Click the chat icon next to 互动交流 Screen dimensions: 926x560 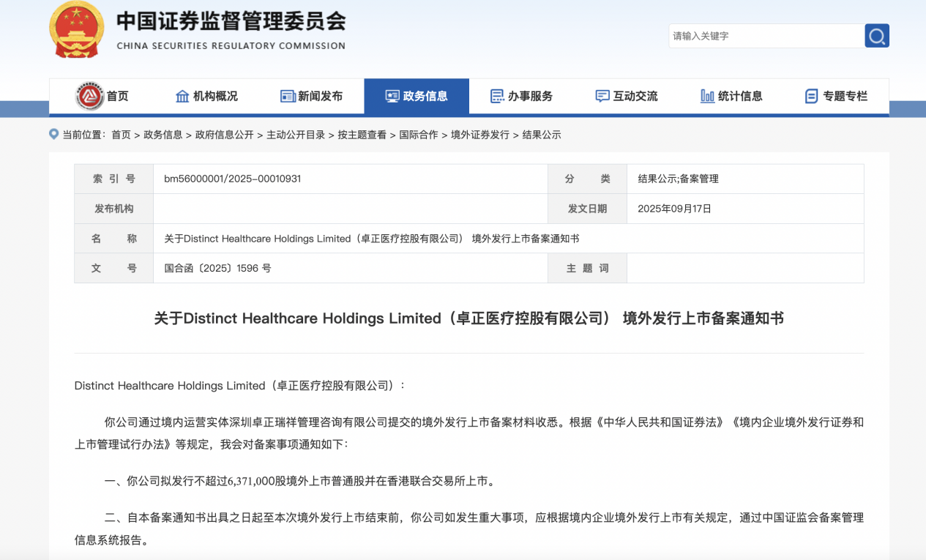pyautogui.click(x=602, y=97)
